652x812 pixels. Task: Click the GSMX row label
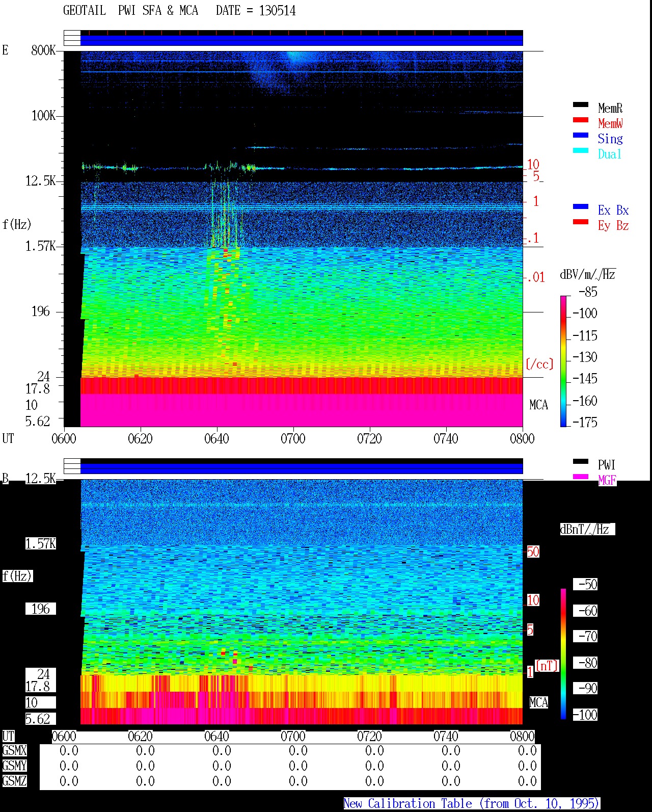14,751
